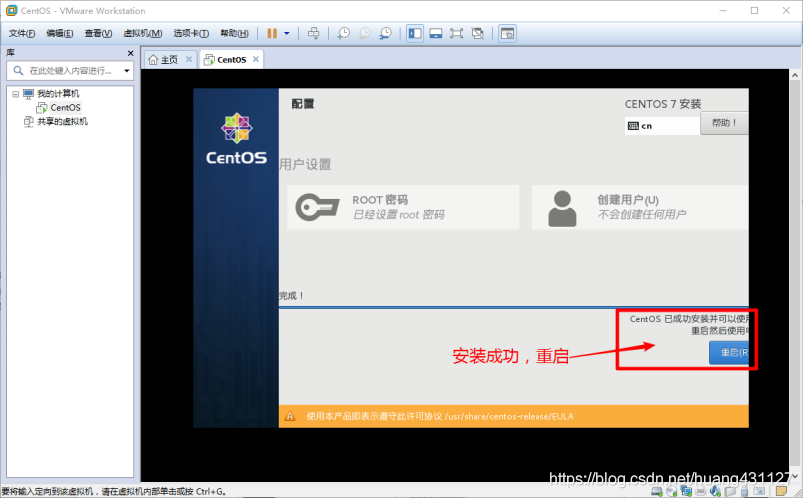
Task: Open the snapshot manager
Action: point(385,33)
